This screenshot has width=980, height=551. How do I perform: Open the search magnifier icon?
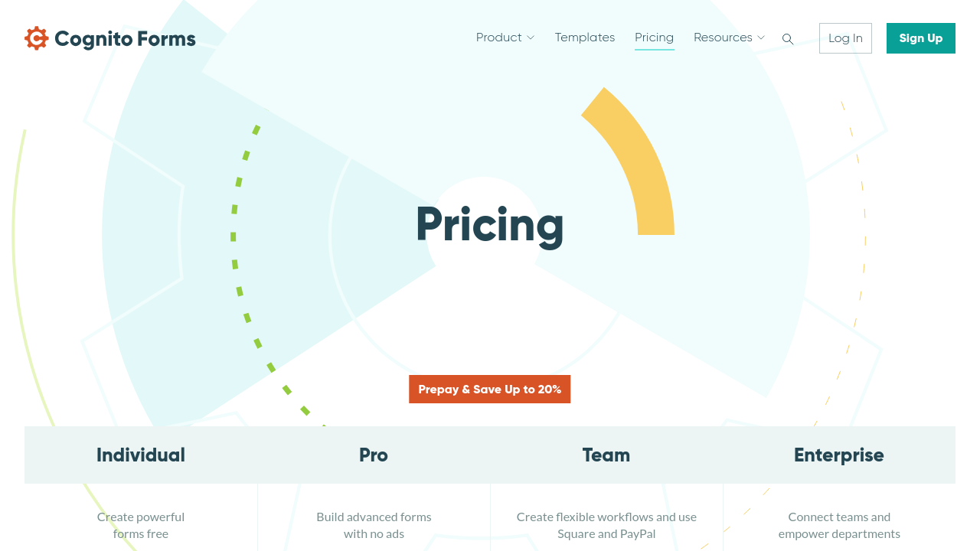click(788, 39)
